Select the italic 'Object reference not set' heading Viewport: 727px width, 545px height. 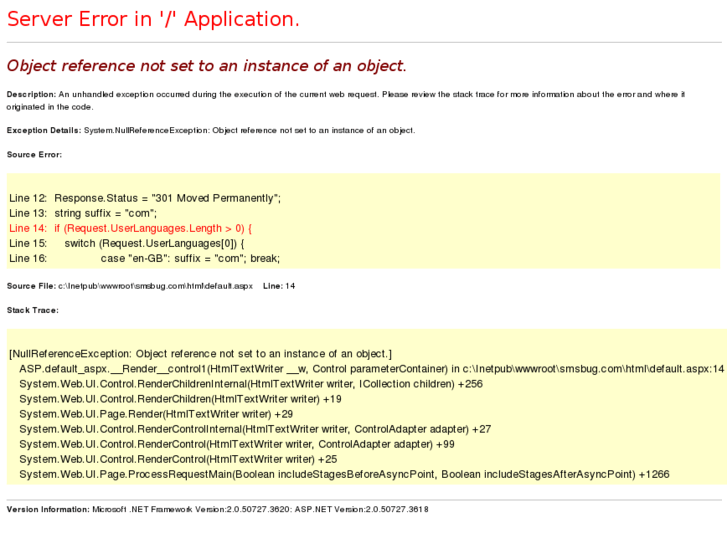point(206,66)
